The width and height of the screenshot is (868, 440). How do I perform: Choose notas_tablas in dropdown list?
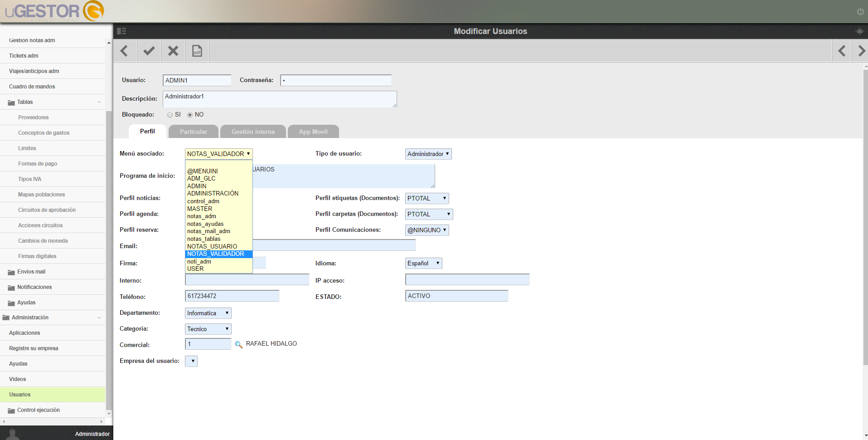[218, 239]
